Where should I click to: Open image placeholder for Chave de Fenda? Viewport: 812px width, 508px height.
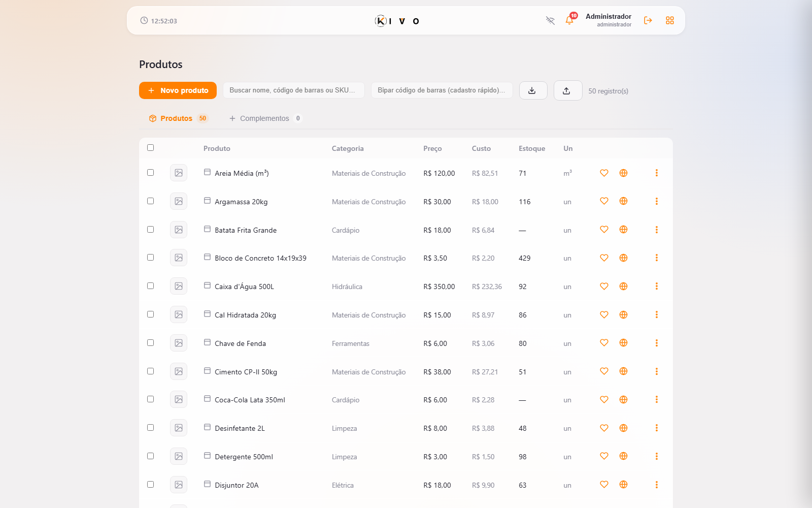(179, 343)
